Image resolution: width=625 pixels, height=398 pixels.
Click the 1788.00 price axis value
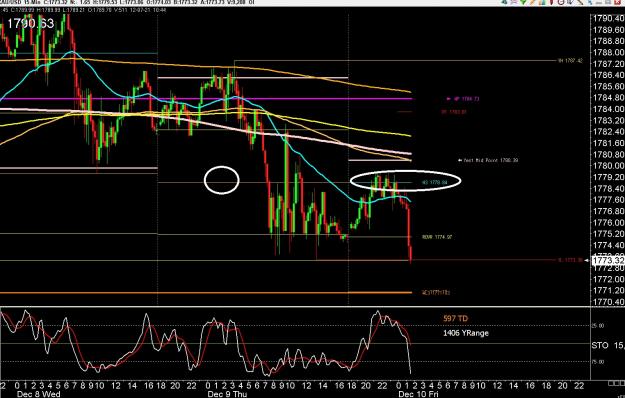click(x=608, y=52)
